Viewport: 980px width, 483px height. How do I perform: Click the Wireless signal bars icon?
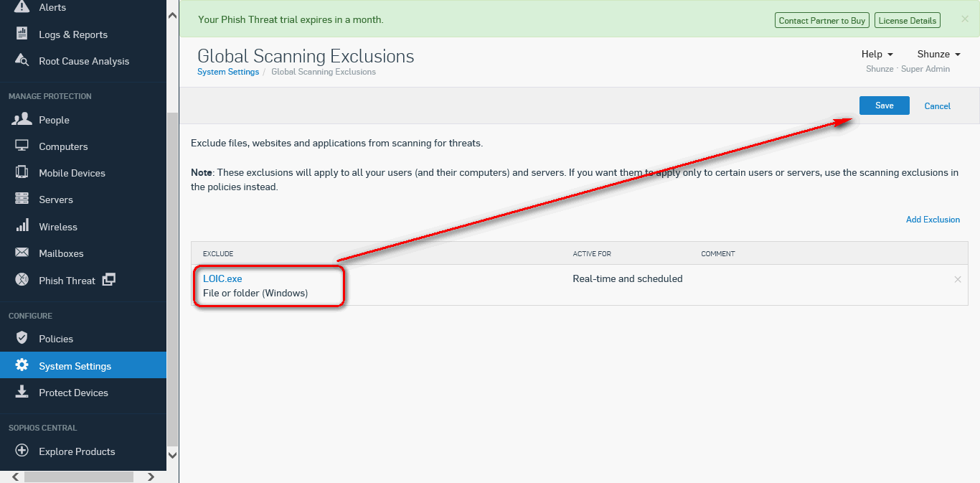pyautogui.click(x=22, y=225)
